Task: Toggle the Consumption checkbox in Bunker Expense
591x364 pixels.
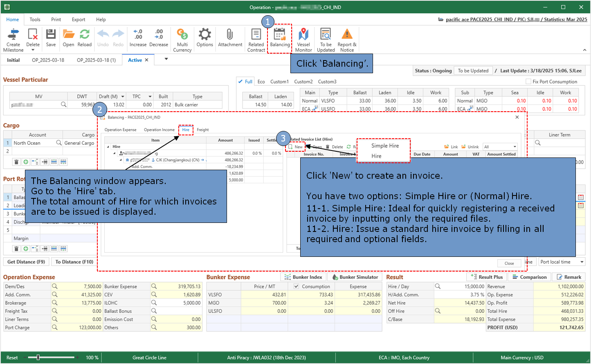Action: [x=297, y=286]
